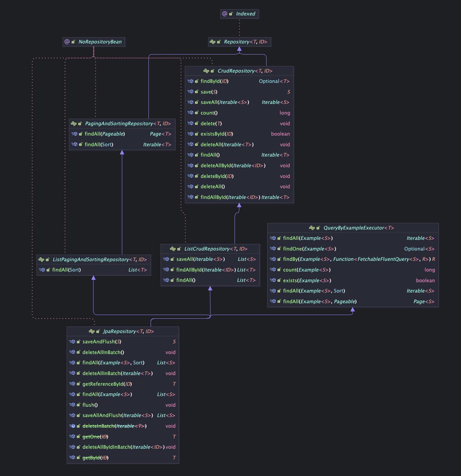Click the Page<T> return type of findAll(Pageable)
Image resolution: width=461 pixels, height=476 pixels.
(161, 134)
